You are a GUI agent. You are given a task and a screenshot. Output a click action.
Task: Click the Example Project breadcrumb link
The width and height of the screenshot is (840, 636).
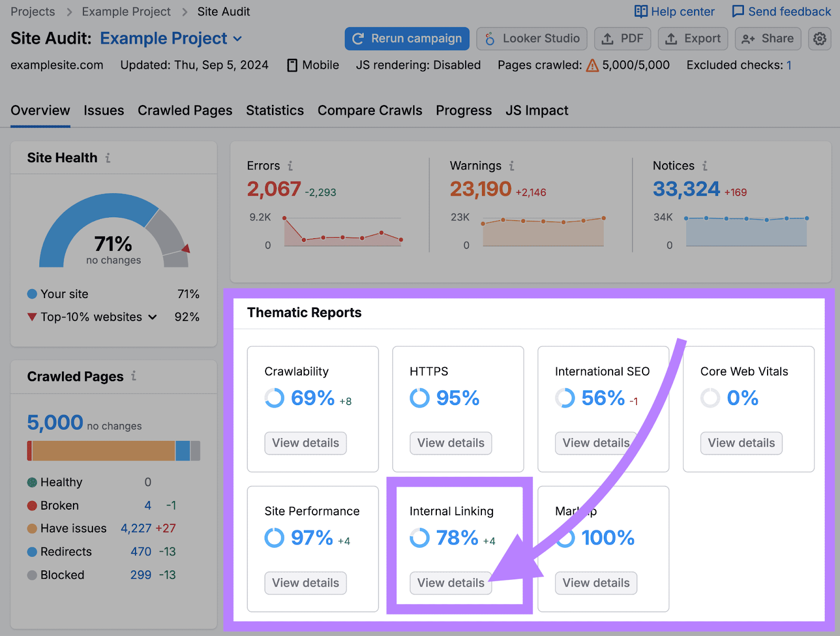126,12
